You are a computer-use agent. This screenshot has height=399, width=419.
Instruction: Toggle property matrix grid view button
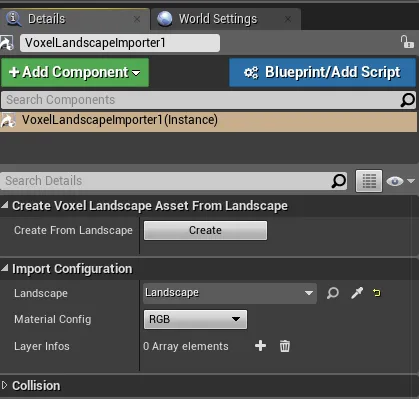click(369, 181)
